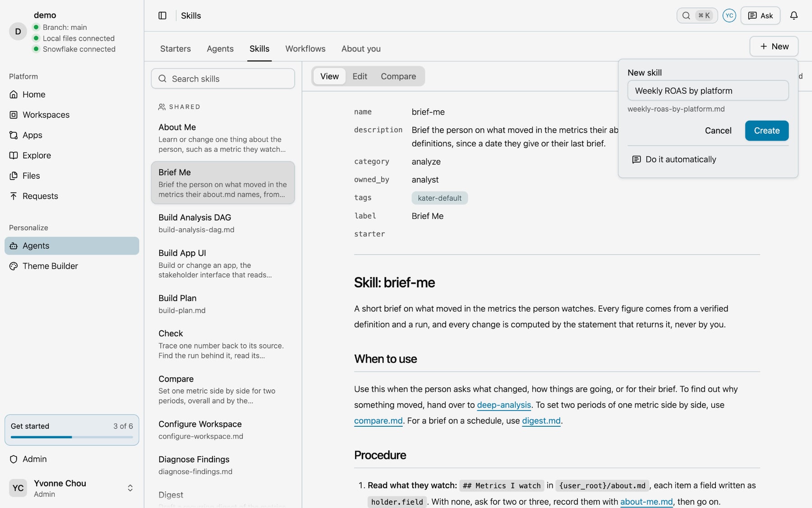This screenshot has width=812, height=508.
Task: Go to Workspaces
Action: (x=72, y=115)
